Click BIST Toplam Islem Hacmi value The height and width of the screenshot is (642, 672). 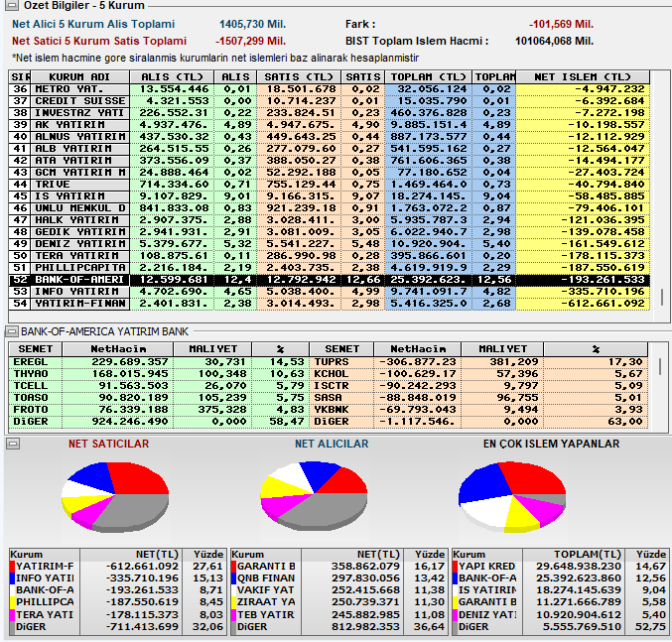(554, 41)
